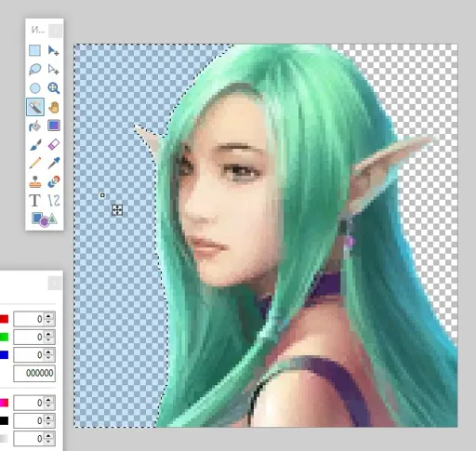Screen dimensions: 476x451
Task: Choose the Clone Stamp tool
Action: (34, 182)
